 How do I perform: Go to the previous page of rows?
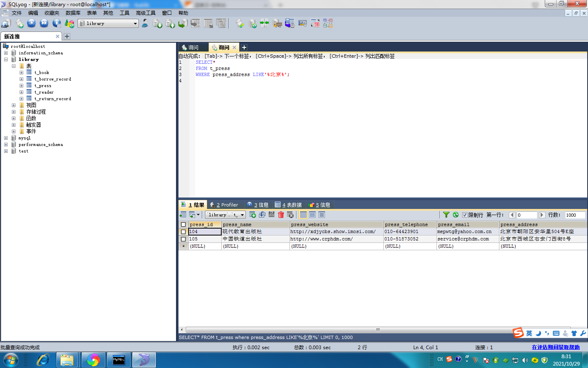click(512, 215)
